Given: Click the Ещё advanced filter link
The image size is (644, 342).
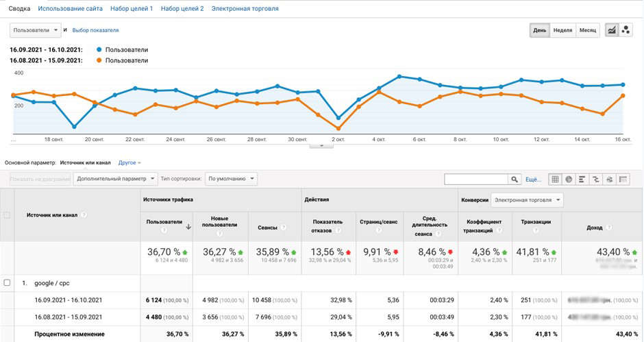Looking at the screenshot, I should click(533, 179).
